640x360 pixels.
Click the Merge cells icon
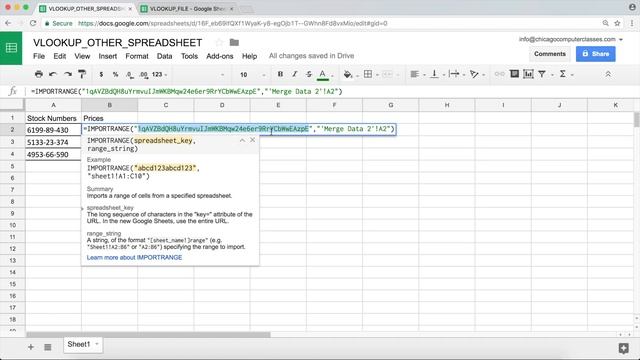(387, 74)
